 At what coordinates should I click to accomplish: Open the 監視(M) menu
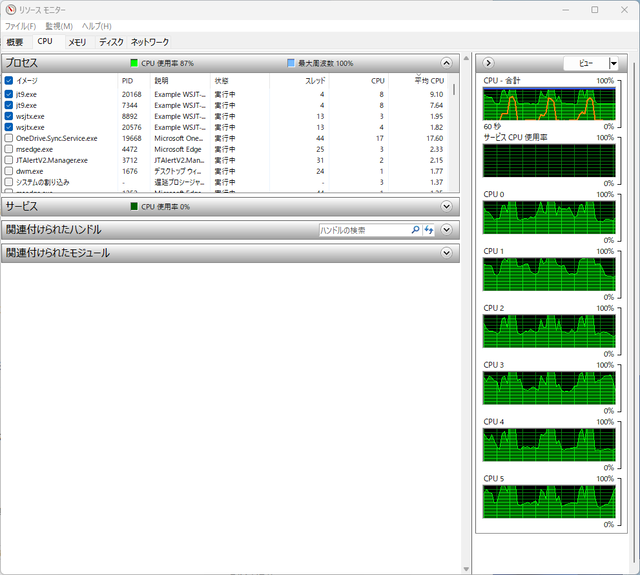(59, 26)
